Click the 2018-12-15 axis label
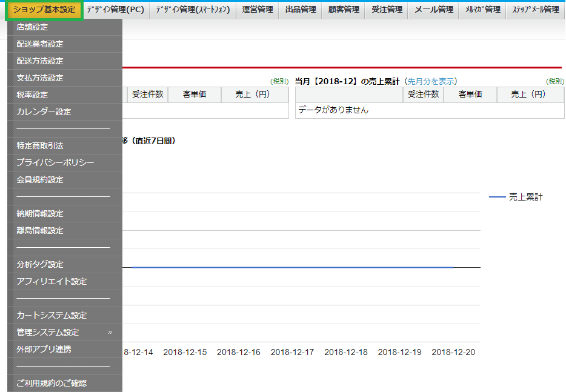This screenshot has height=392, width=566. click(185, 352)
